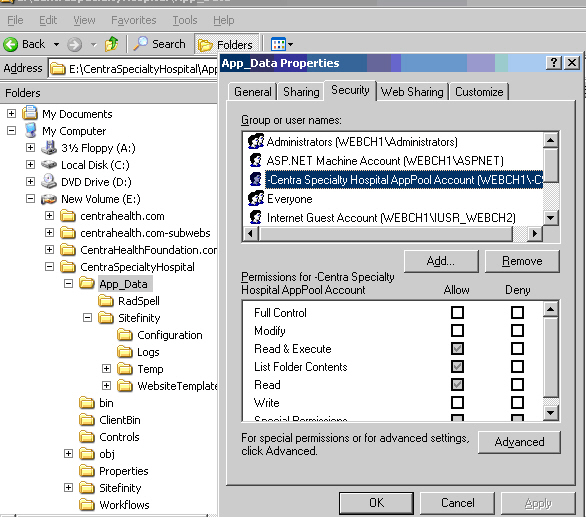Screen dimensions: 586x517
Task: Click the Controls folder icon
Action: coord(87,437)
